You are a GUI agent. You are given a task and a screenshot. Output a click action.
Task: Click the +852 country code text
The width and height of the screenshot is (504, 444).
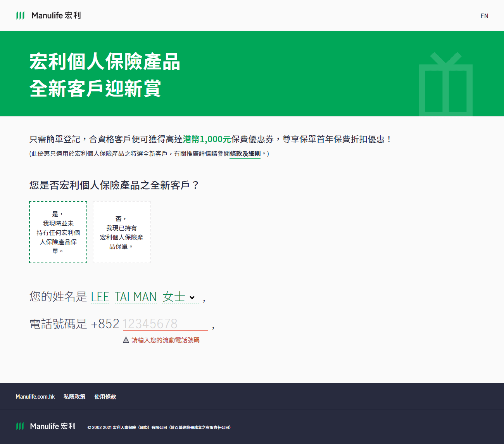(x=105, y=324)
